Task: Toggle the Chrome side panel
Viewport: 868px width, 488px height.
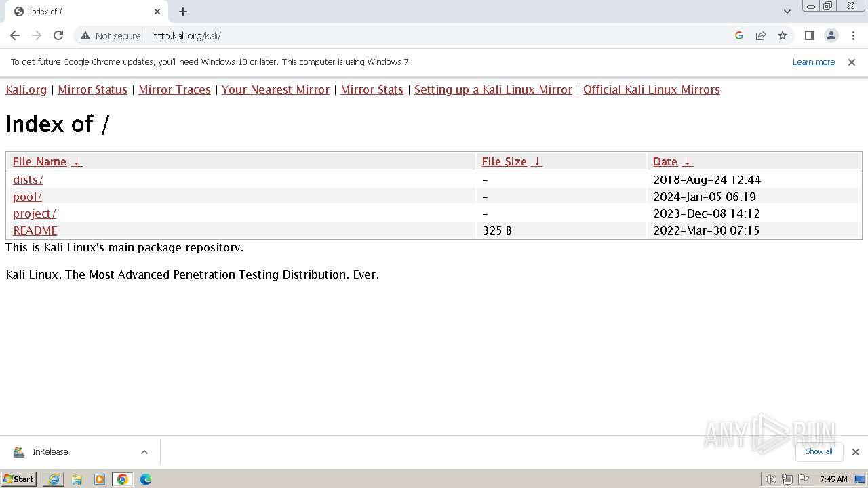Action: coord(809,35)
